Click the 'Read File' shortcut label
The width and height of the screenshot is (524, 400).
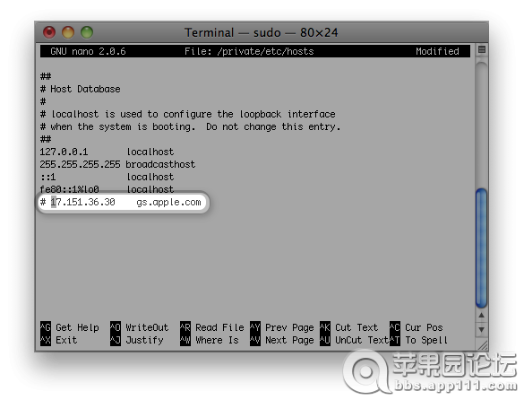point(220,327)
